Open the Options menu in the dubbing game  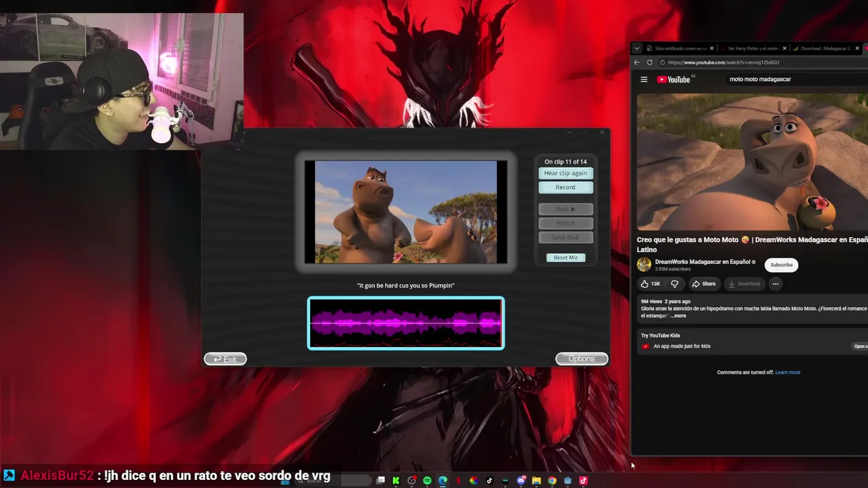(582, 359)
